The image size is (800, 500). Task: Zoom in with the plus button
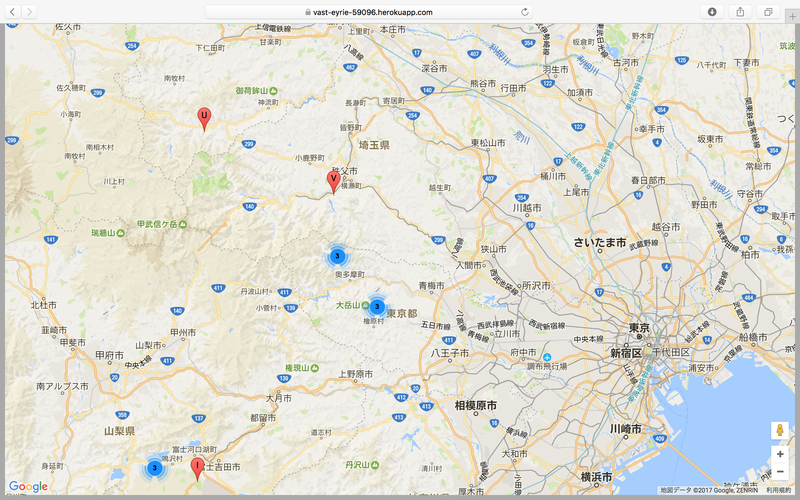click(x=779, y=454)
